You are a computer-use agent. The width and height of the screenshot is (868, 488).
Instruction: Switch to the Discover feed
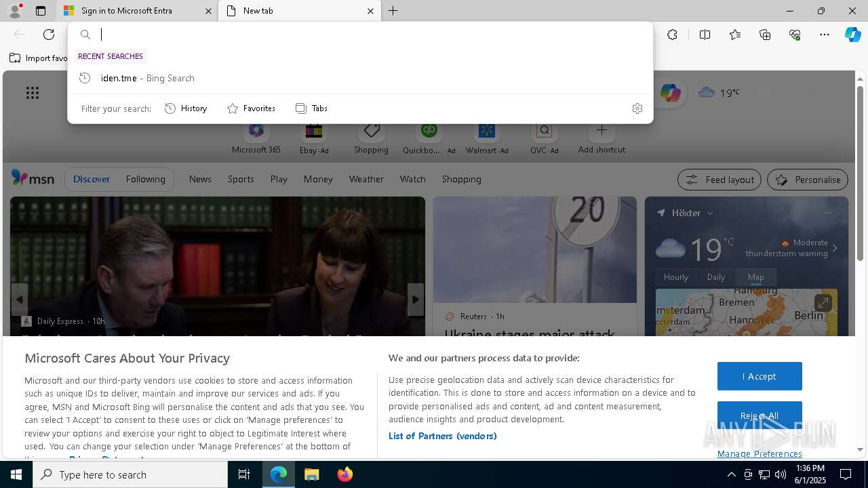pos(92,179)
